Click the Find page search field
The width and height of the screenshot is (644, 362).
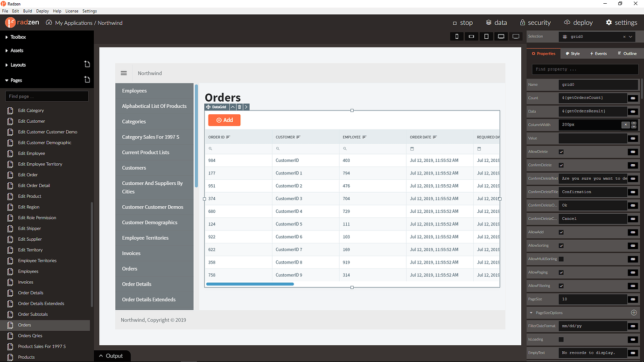click(x=47, y=96)
